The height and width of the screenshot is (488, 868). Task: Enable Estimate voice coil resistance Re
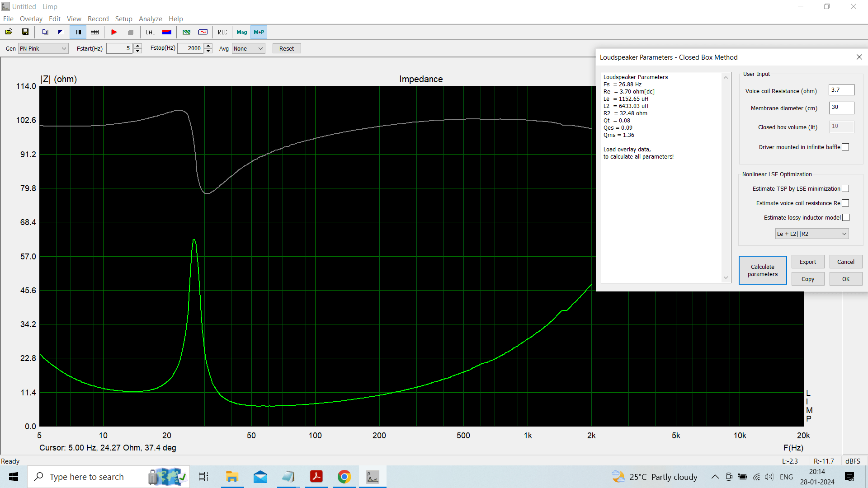[x=845, y=203]
